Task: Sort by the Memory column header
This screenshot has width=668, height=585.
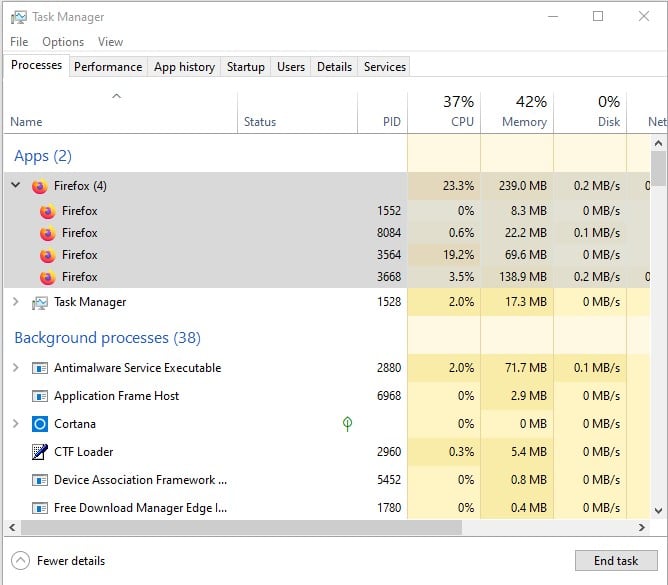Action: [x=517, y=113]
